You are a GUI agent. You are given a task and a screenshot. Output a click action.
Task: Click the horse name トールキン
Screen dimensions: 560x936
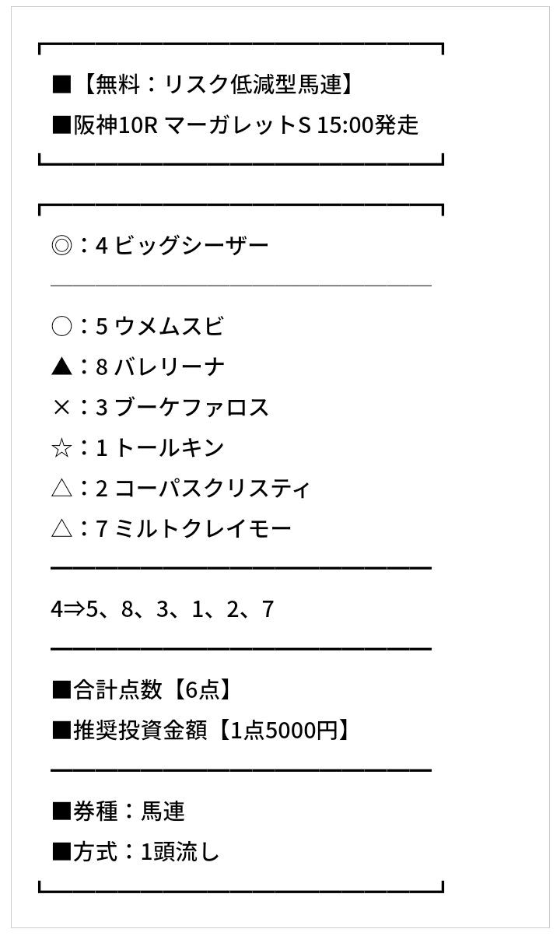pos(170,448)
